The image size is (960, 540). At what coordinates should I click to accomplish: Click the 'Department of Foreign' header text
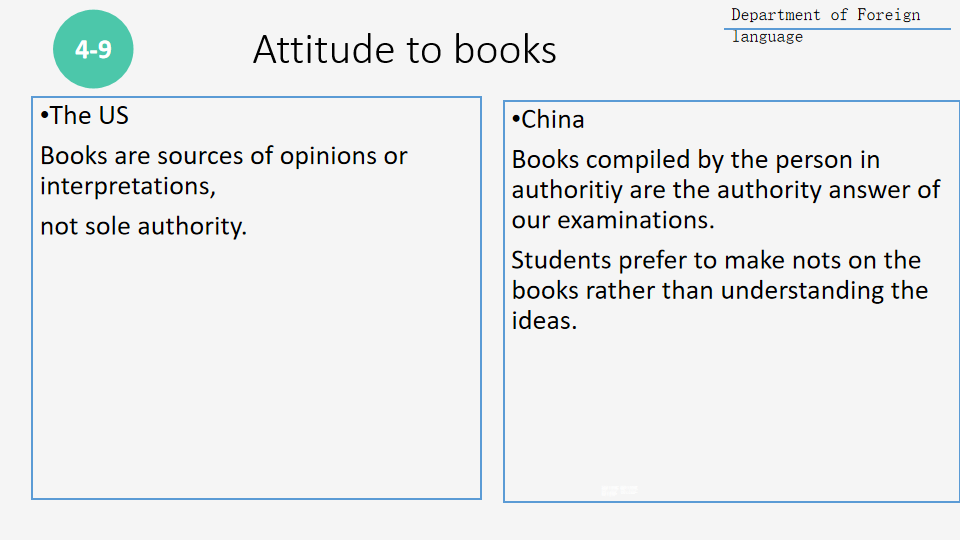(825, 15)
